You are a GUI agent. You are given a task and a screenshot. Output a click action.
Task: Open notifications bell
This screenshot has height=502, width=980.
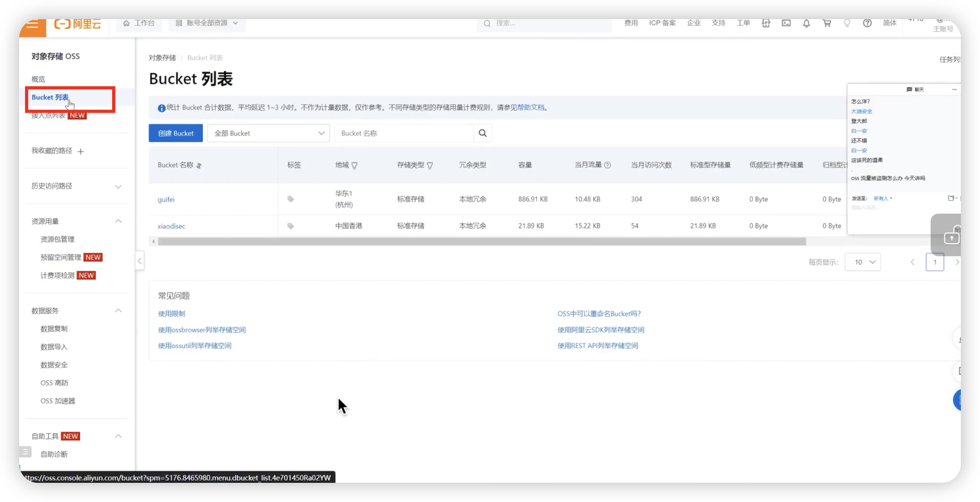click(806, 23)
